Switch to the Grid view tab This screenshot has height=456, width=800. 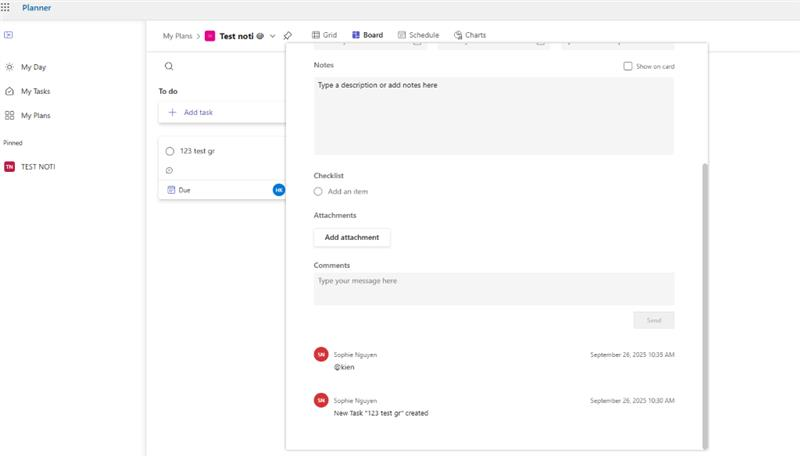324,35
